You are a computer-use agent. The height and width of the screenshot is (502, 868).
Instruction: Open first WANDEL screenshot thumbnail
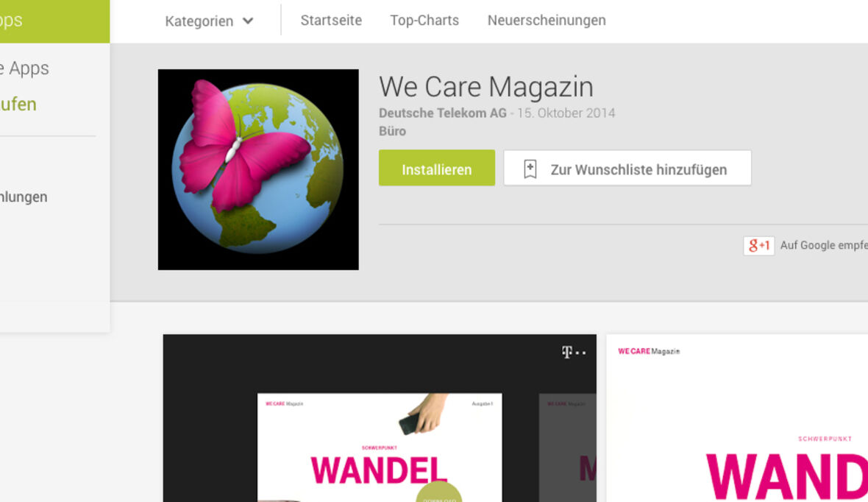pos(380,418)
